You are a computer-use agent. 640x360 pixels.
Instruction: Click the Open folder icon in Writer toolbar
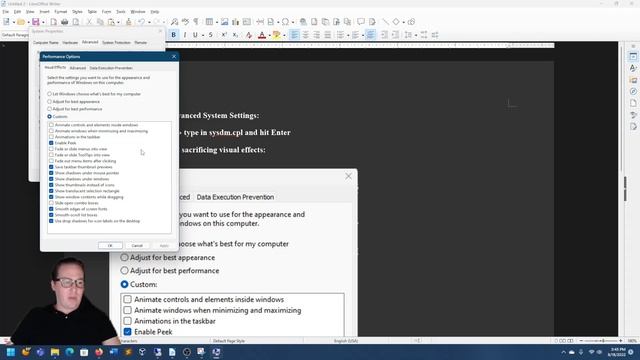[x=20, y=22]
